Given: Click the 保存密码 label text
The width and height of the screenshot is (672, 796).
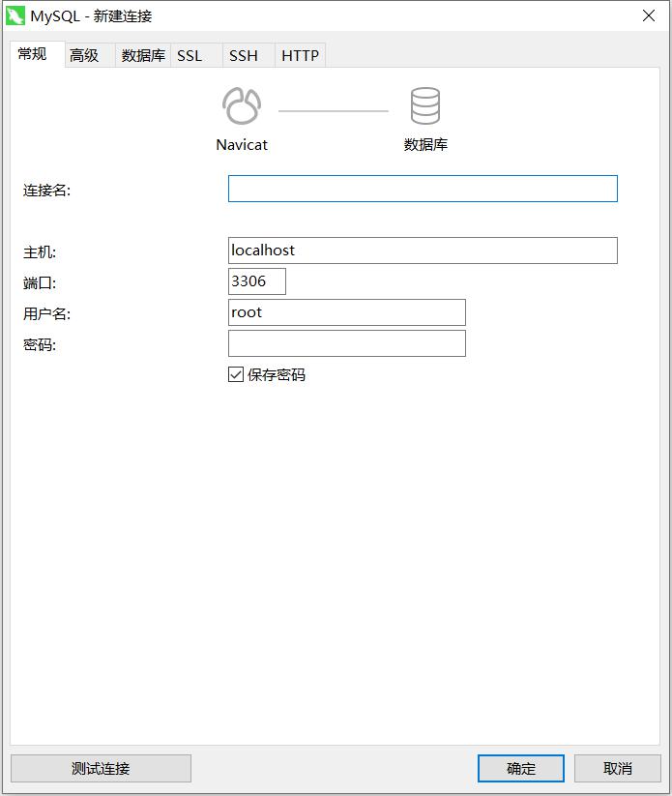Looking at the screenshot, I should coord(277,374).
